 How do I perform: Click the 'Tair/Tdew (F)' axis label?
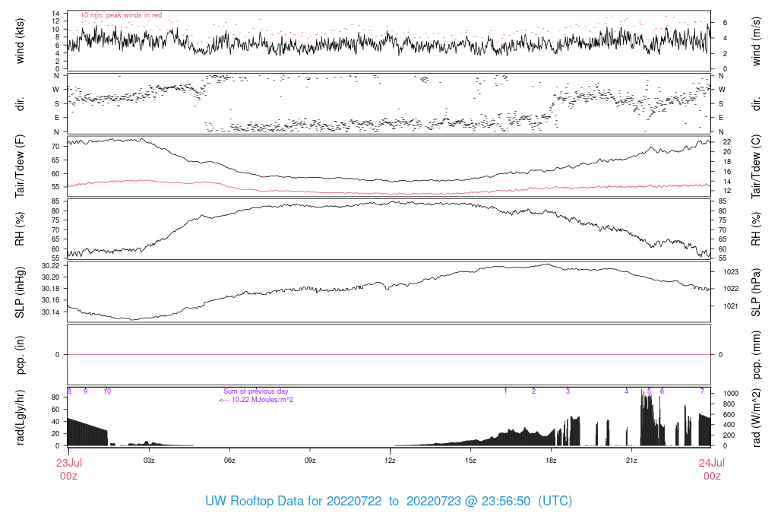pyautogui.click(x=20, y=166)
